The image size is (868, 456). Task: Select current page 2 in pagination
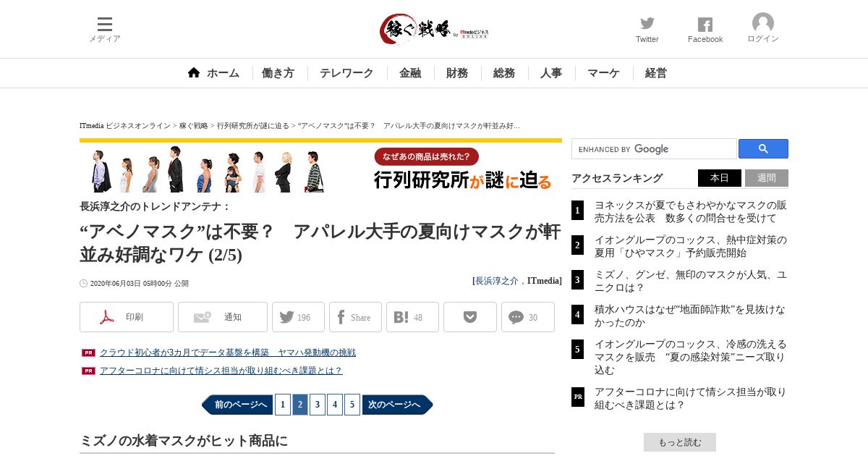pos(300,405)
